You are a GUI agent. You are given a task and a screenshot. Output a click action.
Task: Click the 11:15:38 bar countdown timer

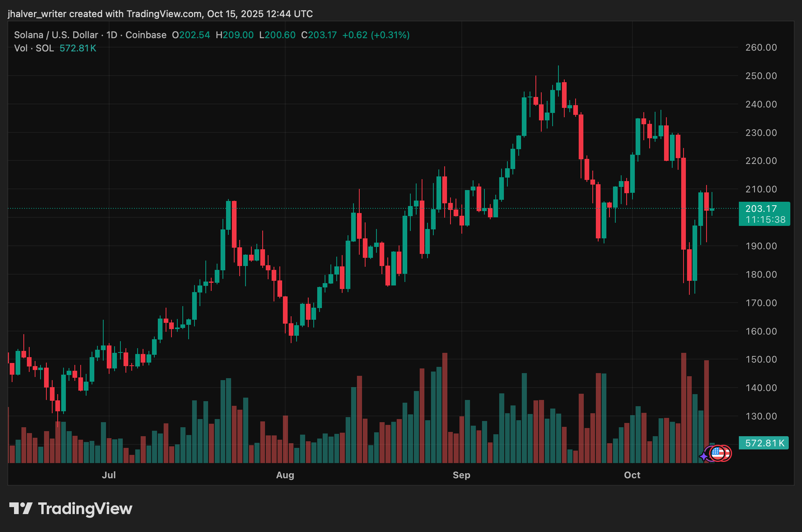click(x=765, y=220)
